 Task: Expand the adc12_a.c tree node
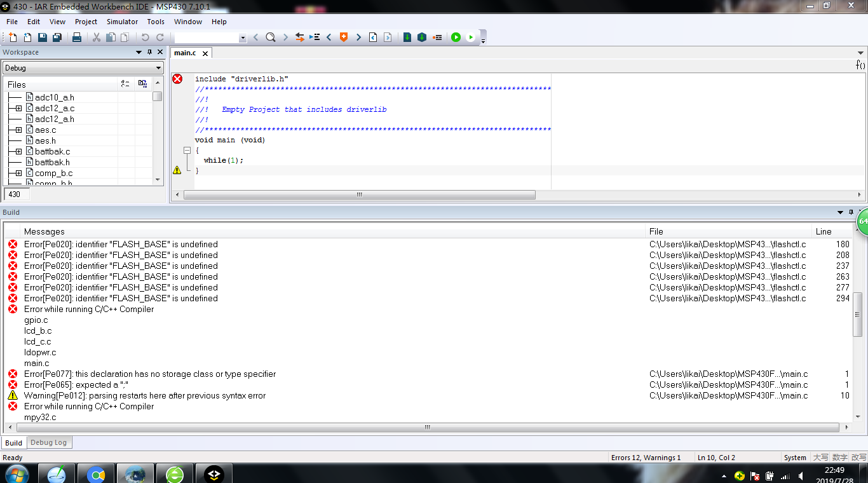click(19, 109)
